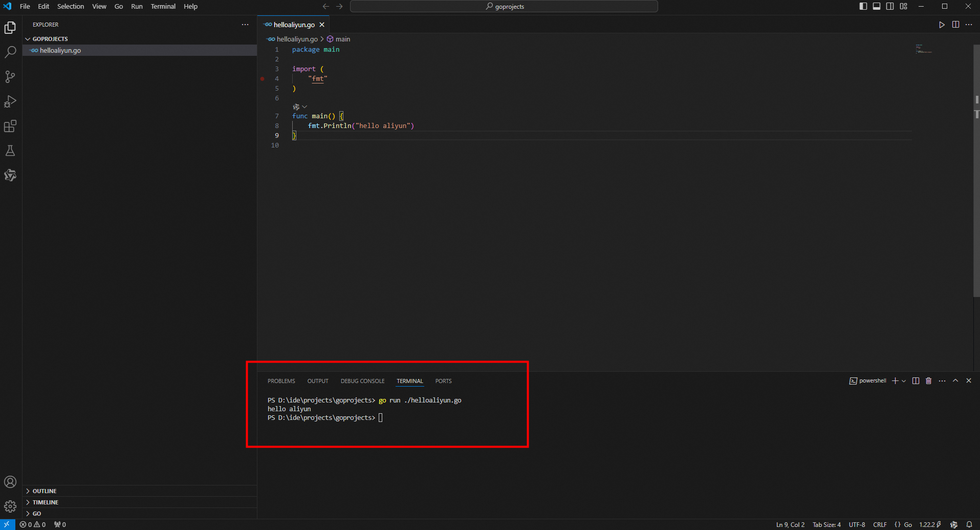
Task: Open remote window indicator in status bar
Action: click(x=7, y=524)
